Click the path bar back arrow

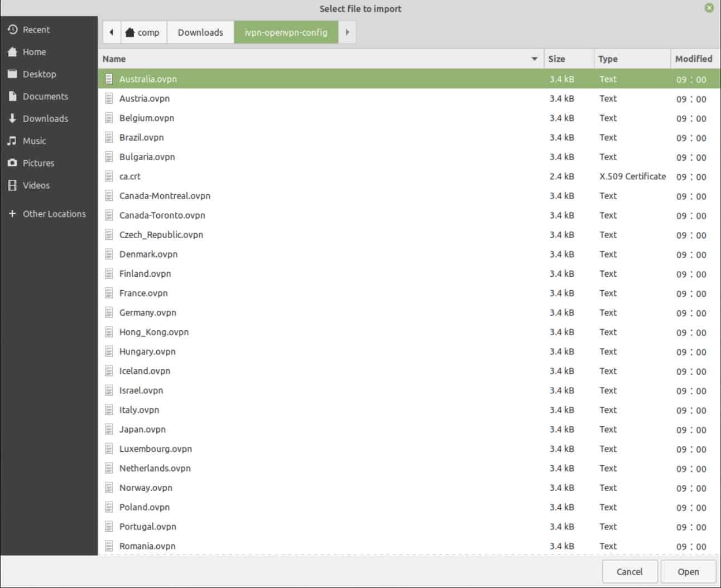point(112,32)
